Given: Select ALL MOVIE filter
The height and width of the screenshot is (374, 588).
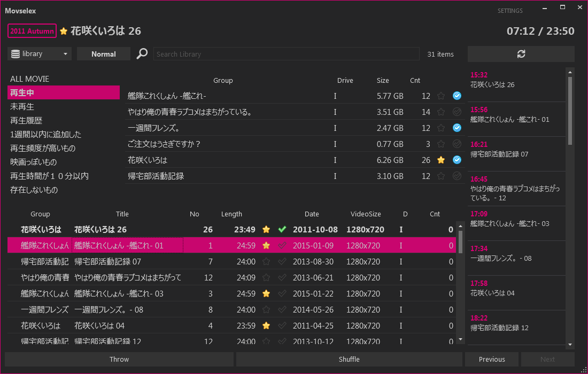Looking at the screenshot, I should click(x=29, y=79).
